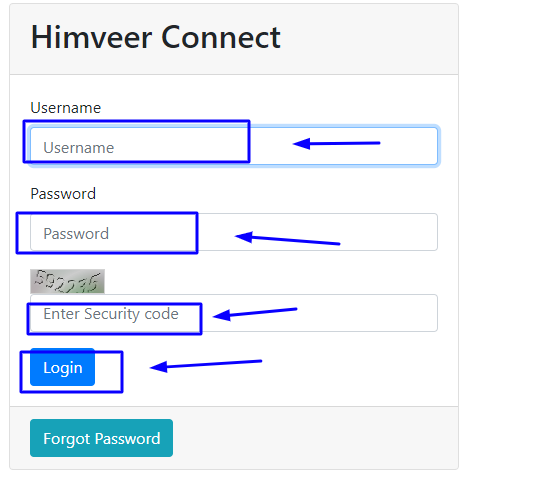Click the blue arrow pointing at Password
Screen dimensions: 546x487
click(x=288, y=238)
